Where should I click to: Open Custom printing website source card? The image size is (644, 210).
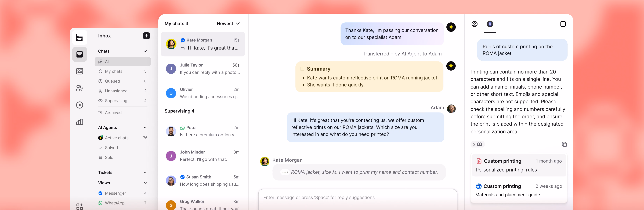[x=519, y=190]
